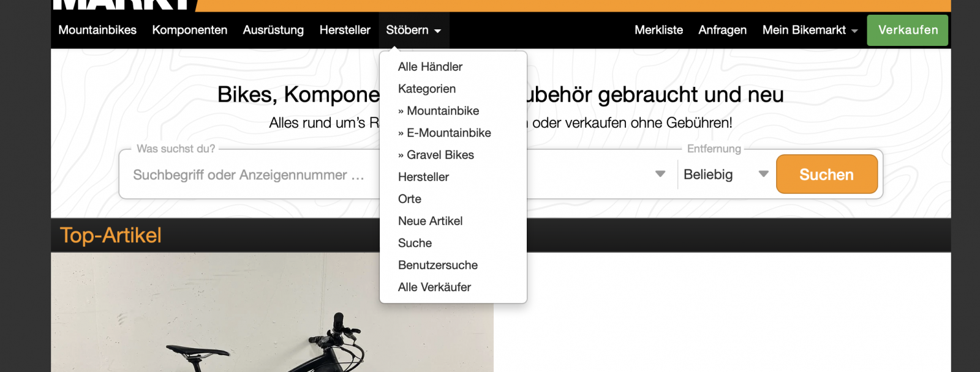
Task: Open the Anfragen page
Action: tap(722, 30)
